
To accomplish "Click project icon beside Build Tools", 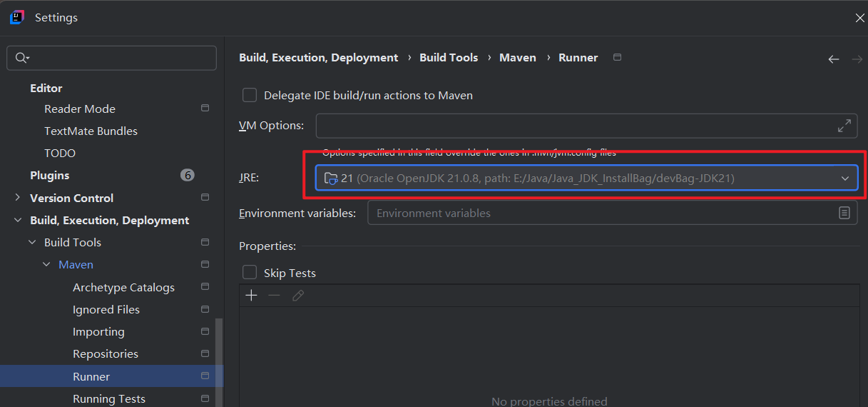I will point(205,242).
